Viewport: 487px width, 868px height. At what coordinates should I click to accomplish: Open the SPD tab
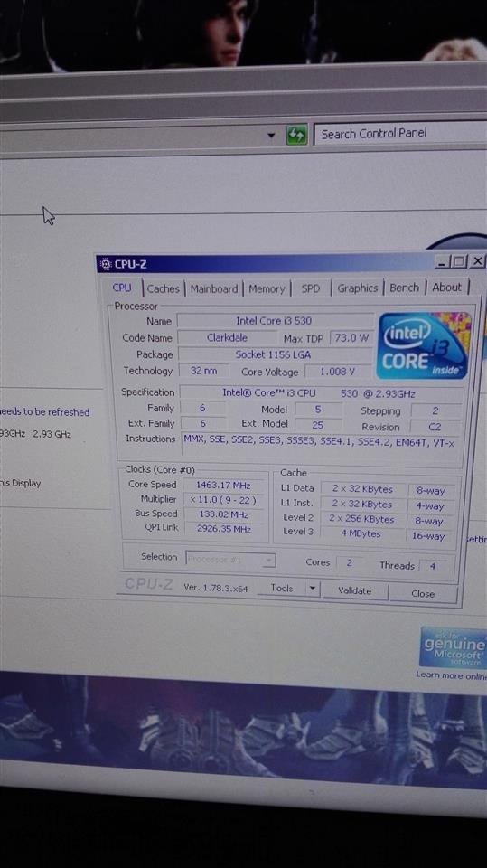click(x=311, y=289)
